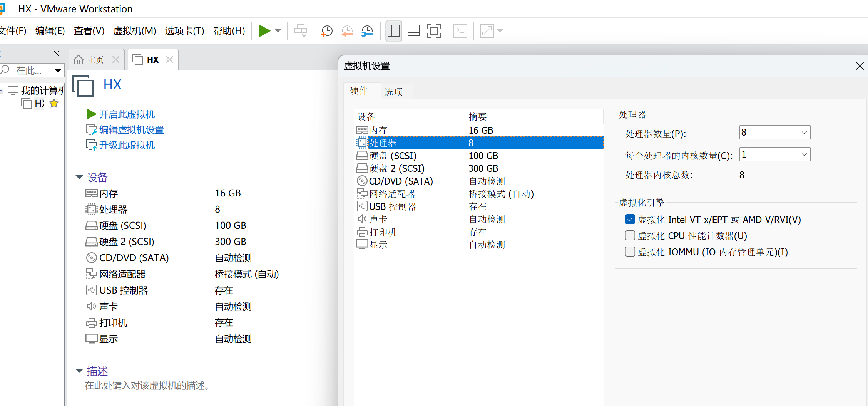The width and height of the screenshot is (868, 406).
Task: Switch to unity/console layout using first layout icon
Action: (x=393, y=30)
